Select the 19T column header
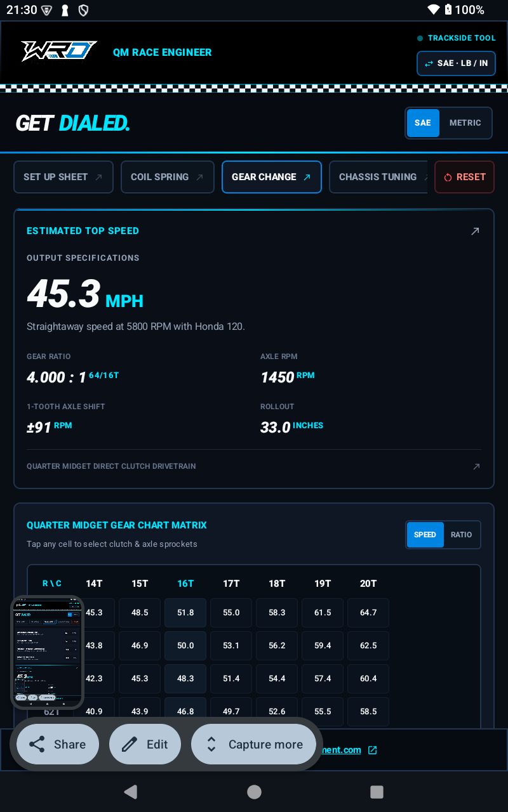This screenshot has width=508, height=812. pos(323,584)
